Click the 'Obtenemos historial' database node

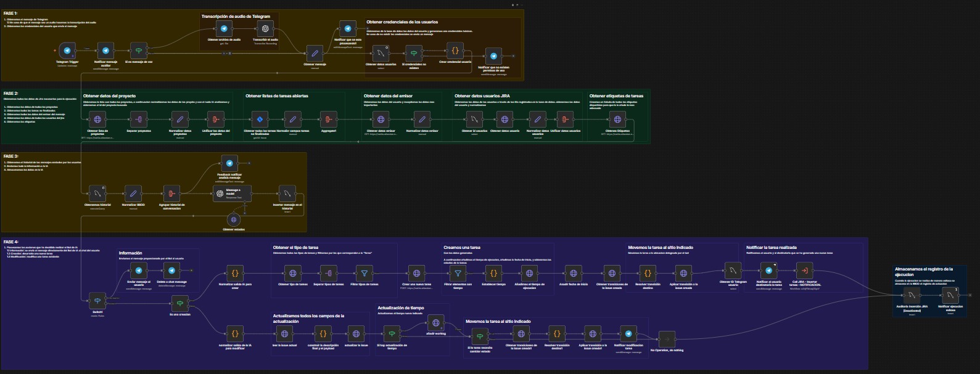(x=97, y=194)
